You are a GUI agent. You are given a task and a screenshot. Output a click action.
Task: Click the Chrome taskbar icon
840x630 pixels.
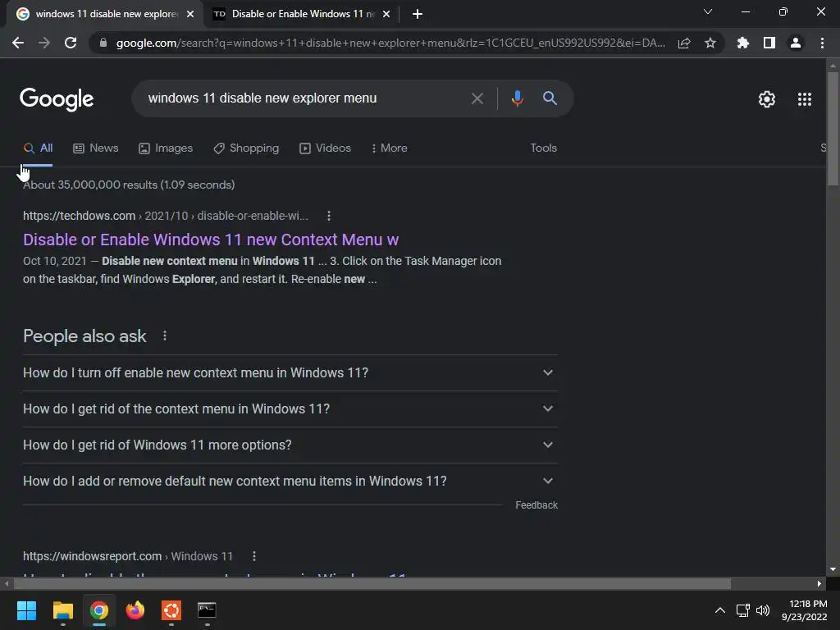point(99,610)
